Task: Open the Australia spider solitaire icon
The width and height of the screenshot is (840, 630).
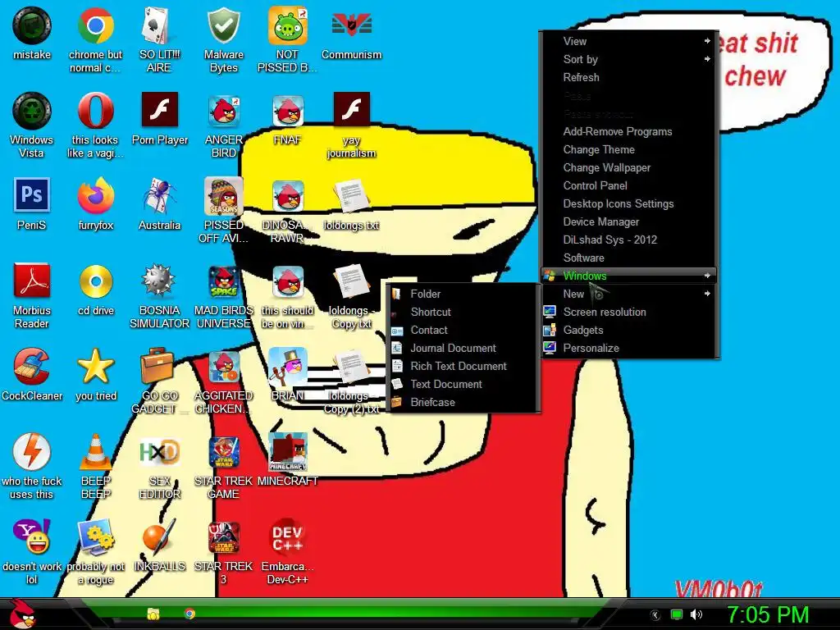Action: 159,196
